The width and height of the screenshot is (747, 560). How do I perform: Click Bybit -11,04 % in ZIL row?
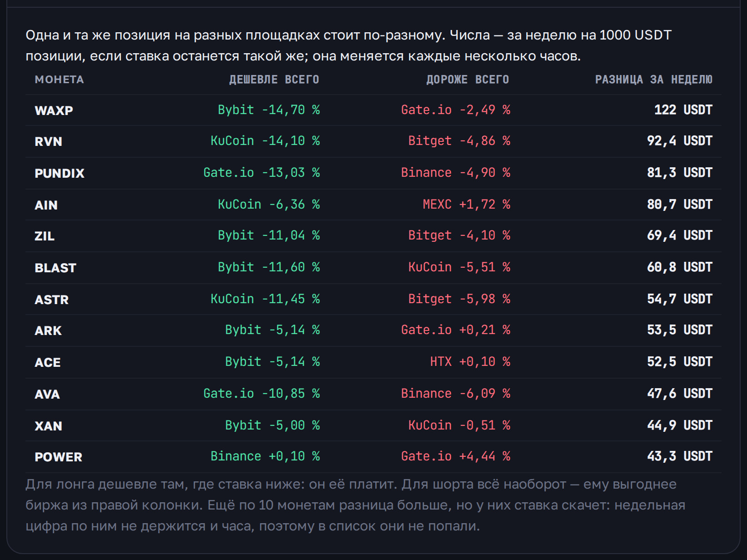click(269, 235)
